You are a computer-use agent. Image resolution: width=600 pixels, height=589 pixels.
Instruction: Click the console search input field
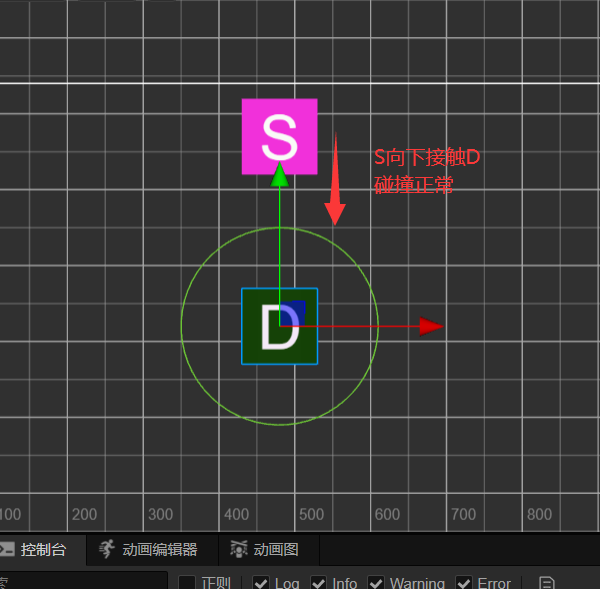tap(83, 581)
